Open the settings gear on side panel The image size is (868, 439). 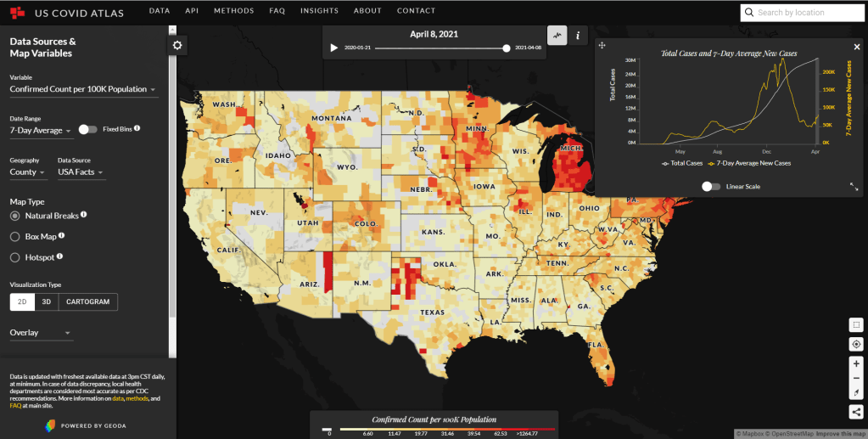pyautogui.click(x=177, y=45)
